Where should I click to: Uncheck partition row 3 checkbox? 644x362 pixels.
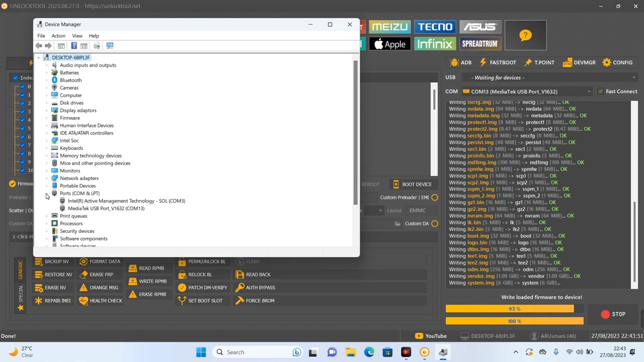point(23,112)
